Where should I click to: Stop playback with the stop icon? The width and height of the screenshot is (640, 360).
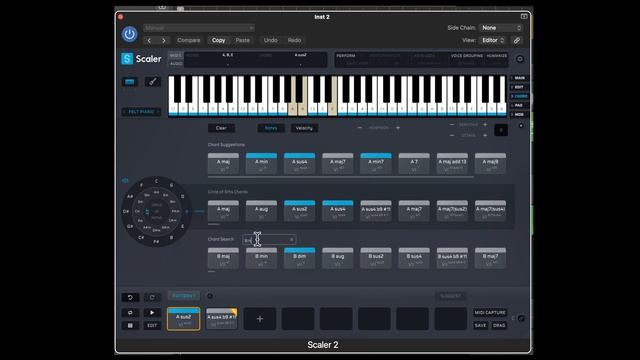point(130,325)
